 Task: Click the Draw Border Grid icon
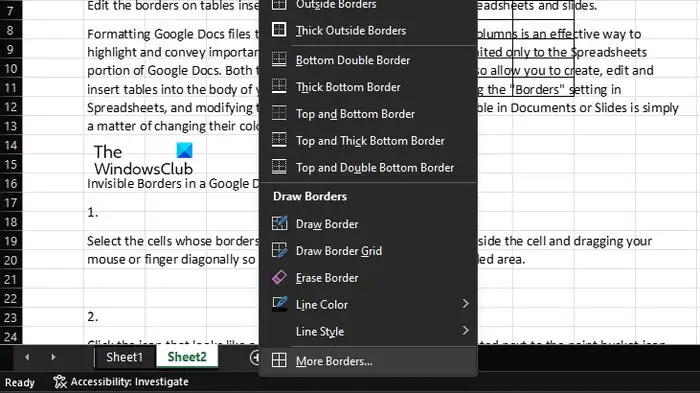click(279, 250)
